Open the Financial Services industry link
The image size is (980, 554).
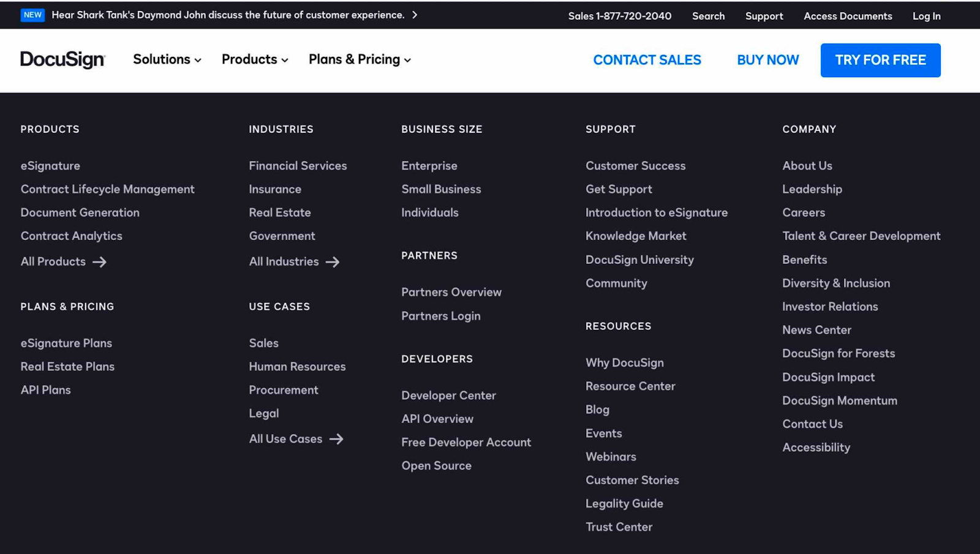click(x=298, y=166)
